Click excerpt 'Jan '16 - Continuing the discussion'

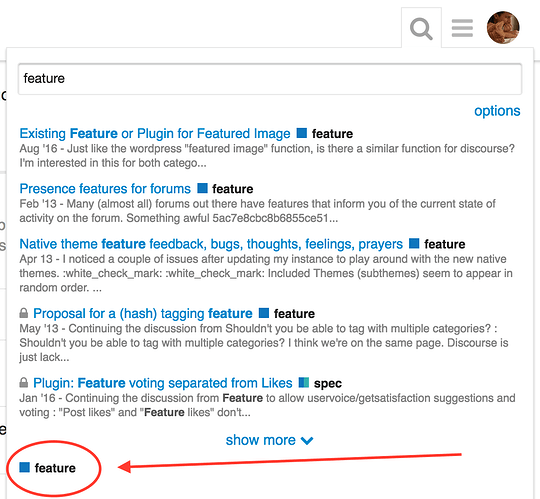coord(267,405)
